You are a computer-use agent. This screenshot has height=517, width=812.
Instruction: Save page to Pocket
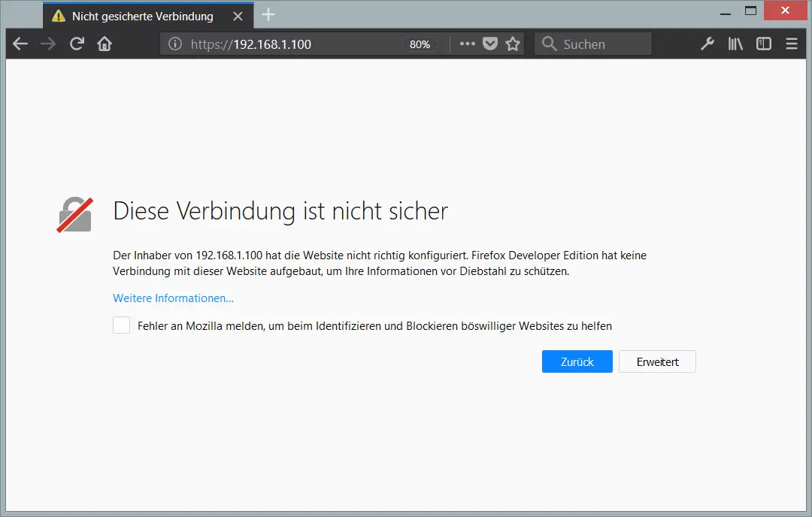[490, 44]
